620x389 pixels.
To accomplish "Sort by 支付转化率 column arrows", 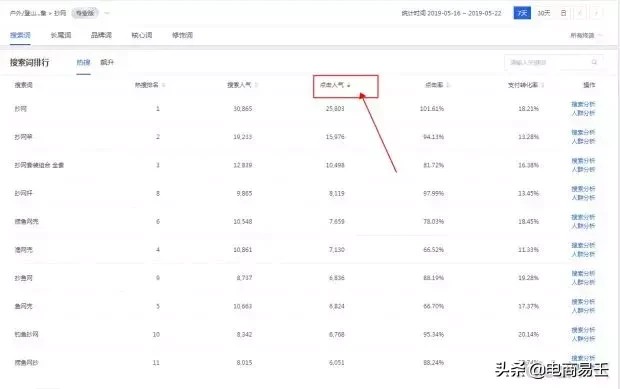I will point(542,85).
